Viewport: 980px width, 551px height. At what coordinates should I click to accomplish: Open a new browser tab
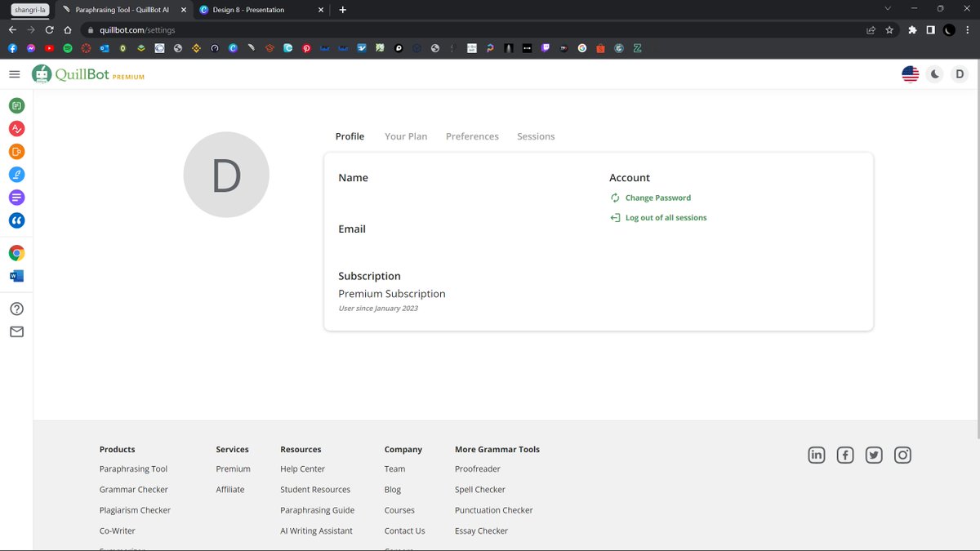coord(342,10)
